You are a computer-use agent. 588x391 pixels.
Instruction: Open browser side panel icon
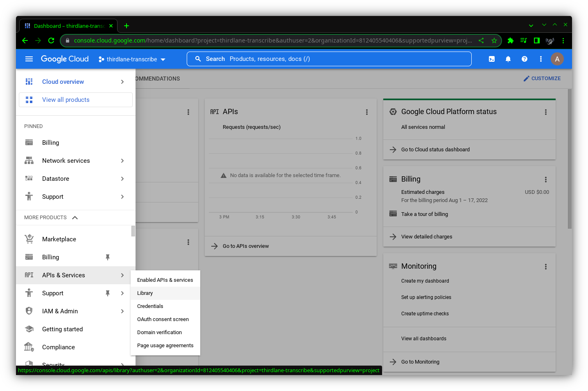click(537, 40)
